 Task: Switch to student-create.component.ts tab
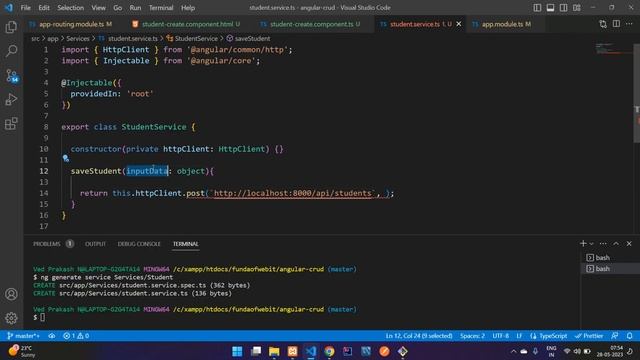pos(312,24)
